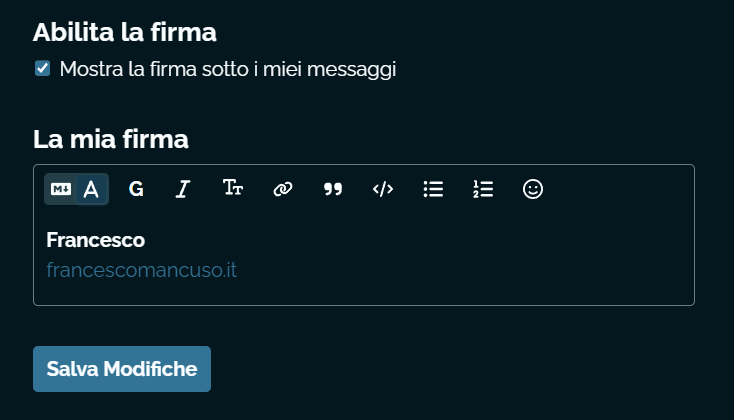The width and height of the screenshot is (734, 420).
Task: Click the 'Abilita la firma' heading
Action: (x=125, y=32)
